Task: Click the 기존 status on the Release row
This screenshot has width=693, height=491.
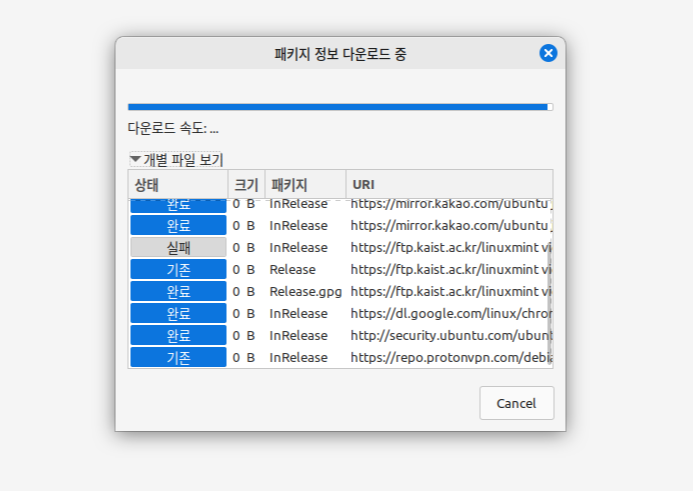Action: [x=179, y=269]
